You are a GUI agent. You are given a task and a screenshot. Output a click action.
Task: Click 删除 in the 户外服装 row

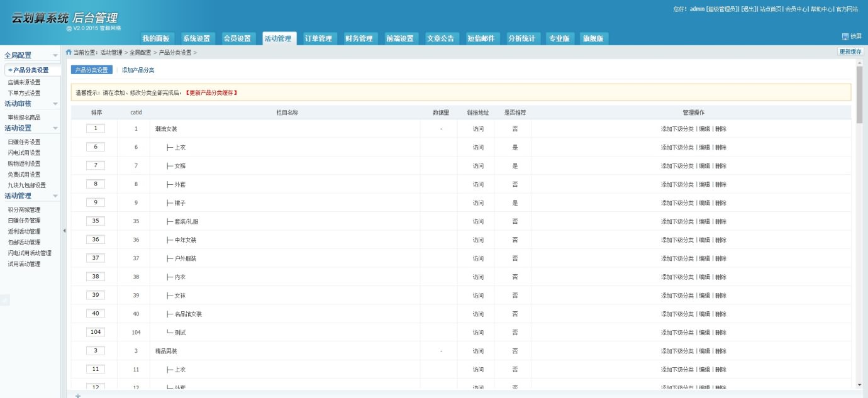[x=721, y=258]
